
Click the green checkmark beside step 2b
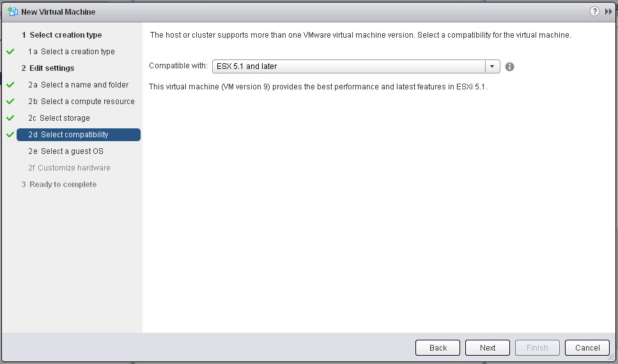click(x=10, y=102)
